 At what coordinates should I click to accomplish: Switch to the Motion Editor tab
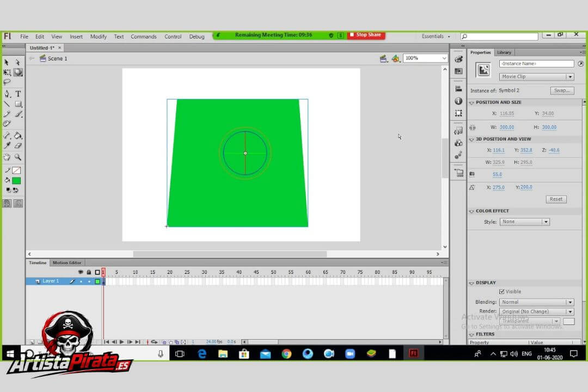[67, 262]
